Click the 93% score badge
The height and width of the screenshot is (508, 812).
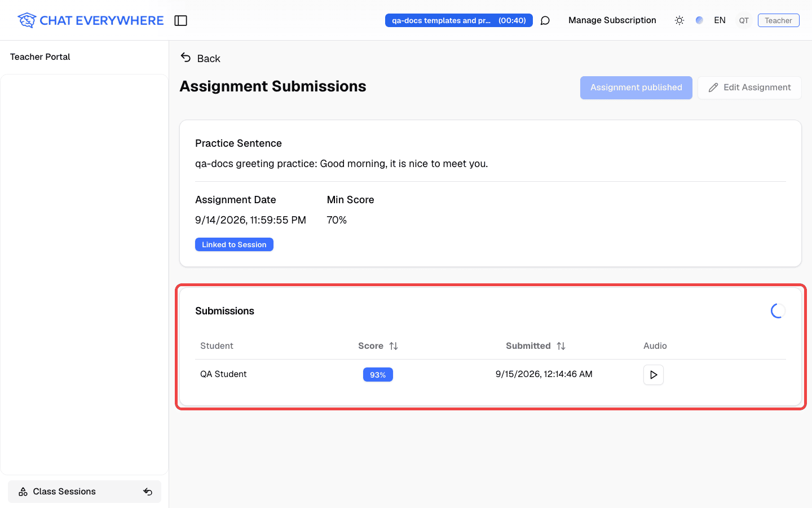378,375
